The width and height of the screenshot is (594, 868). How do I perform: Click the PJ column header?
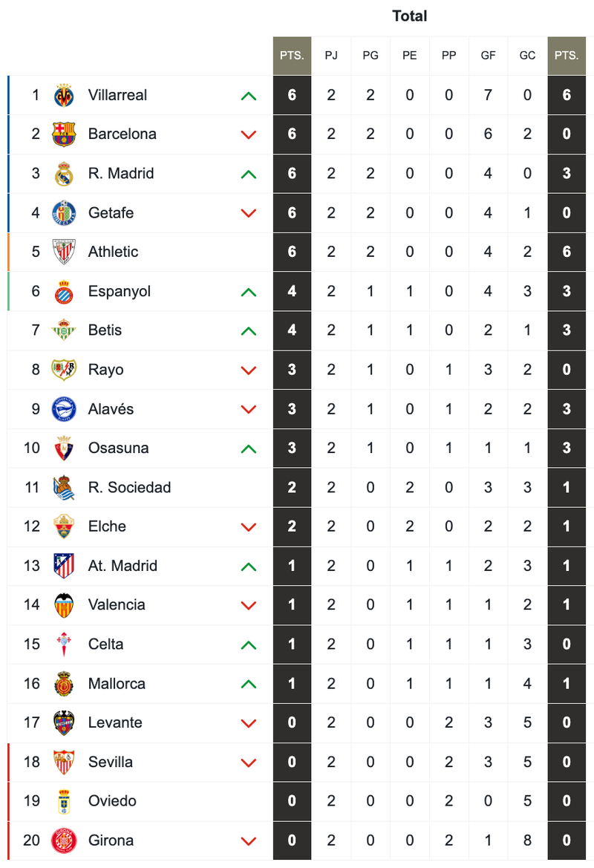tap(331, 56)
